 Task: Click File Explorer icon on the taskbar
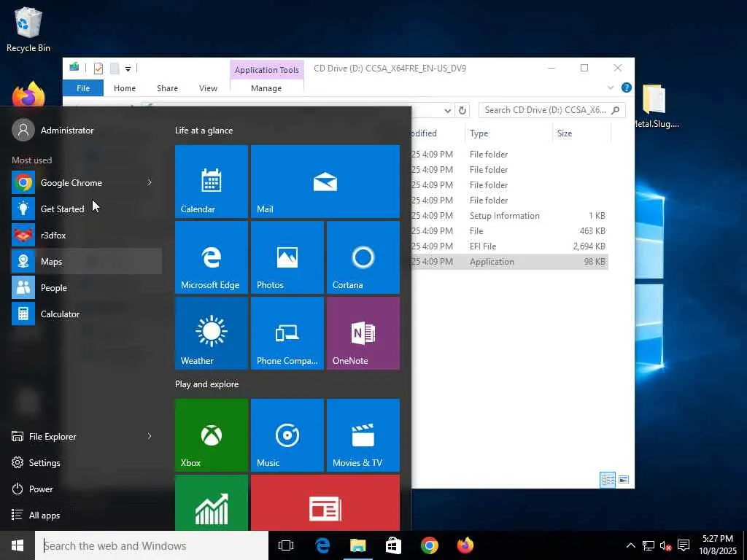point(357,545)
